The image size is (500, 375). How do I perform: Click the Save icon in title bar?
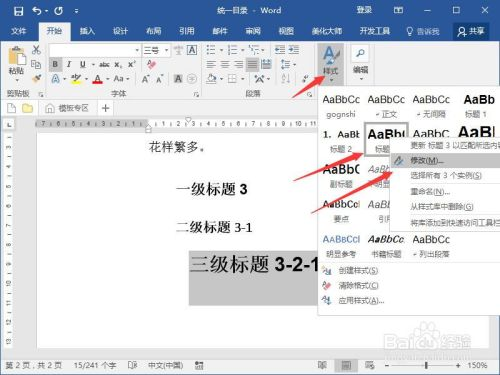(18, 11)
